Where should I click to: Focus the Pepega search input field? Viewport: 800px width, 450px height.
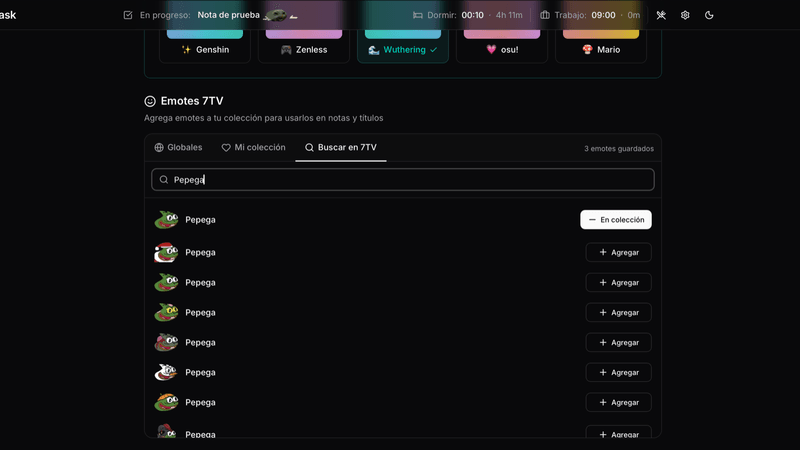click(x=403, y=180)
